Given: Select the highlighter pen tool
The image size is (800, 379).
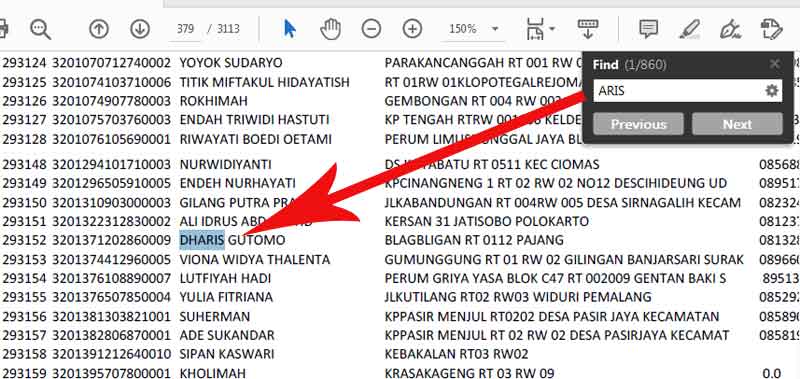Looking at the screenshot, I should point(690,29).
